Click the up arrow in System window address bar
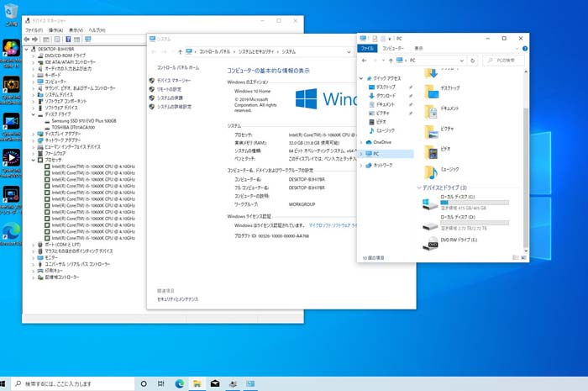Image resolution: width=588 pixels, height=391 pixels. 181,52
